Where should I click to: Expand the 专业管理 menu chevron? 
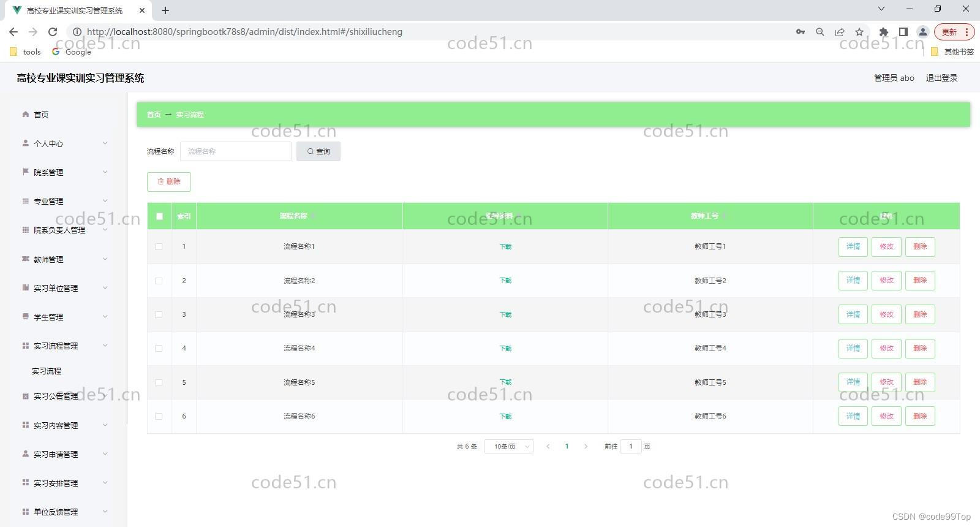tap(105, 201)
